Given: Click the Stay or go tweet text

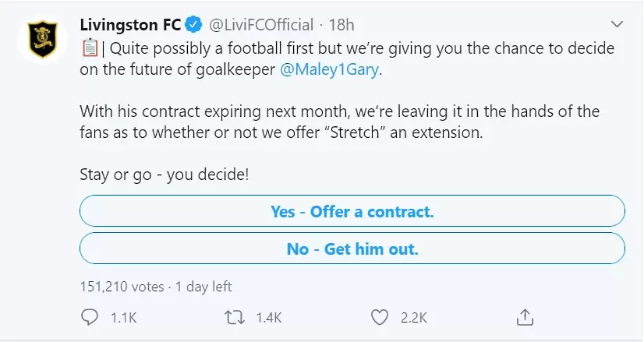Looking at the screenshot, I should (x=165, y=175).
